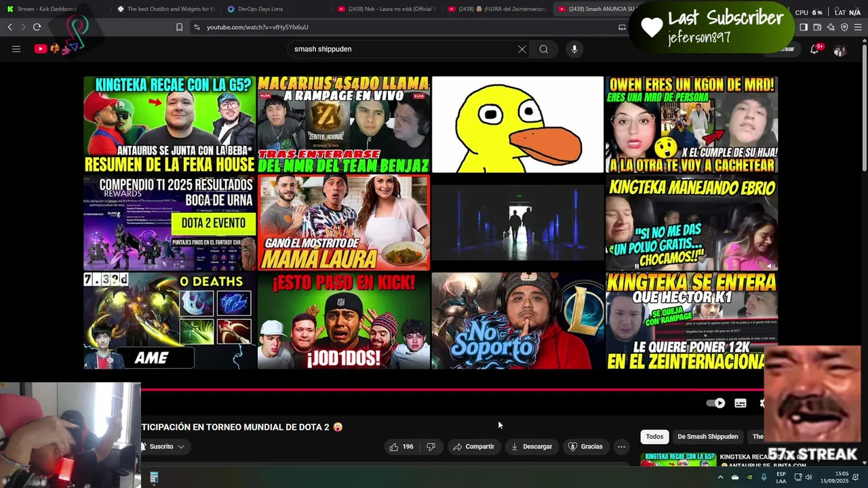Click the Gracias thanks button
868x488 pixels.
click(x=585, y=447)
